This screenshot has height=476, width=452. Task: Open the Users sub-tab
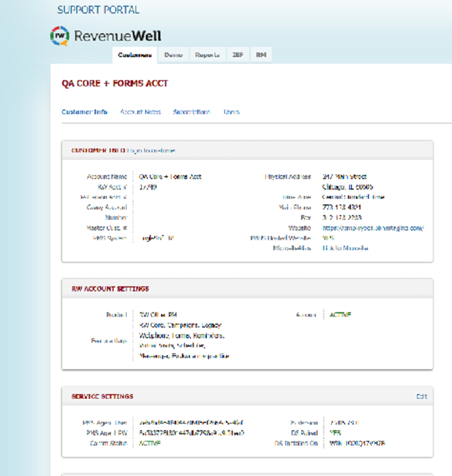click(x=231, y=112)
